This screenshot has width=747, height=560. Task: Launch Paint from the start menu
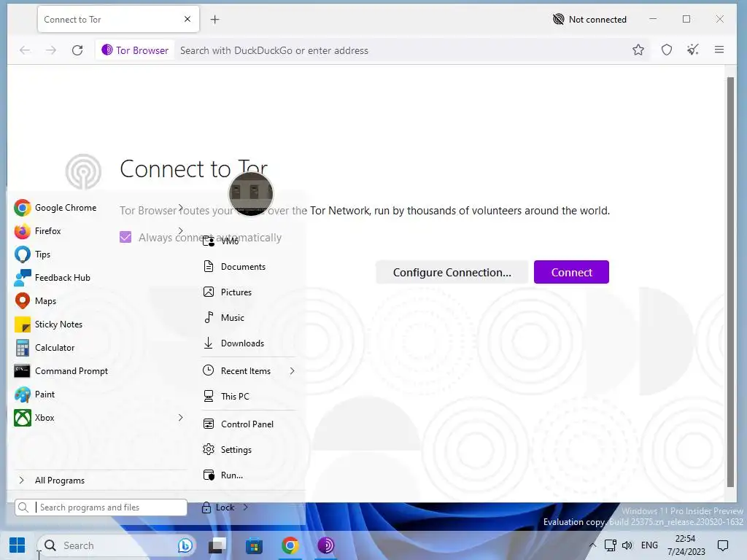35,394
